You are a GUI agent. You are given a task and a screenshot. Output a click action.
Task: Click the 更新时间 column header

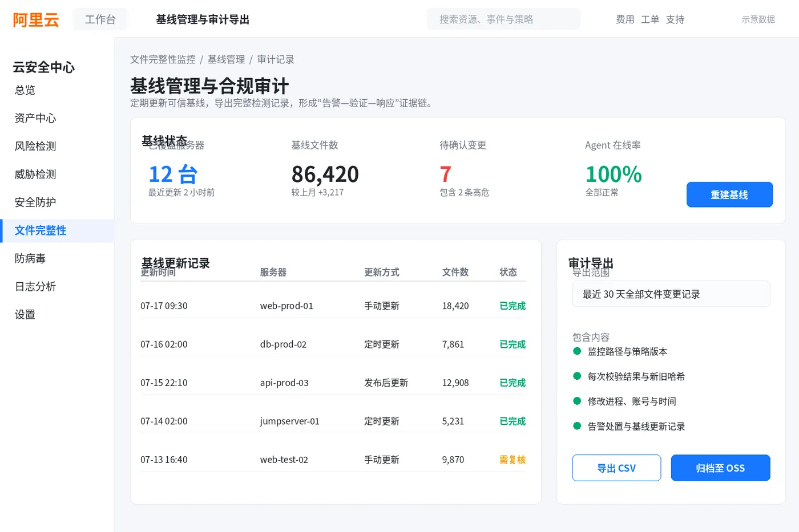(158, 272)
